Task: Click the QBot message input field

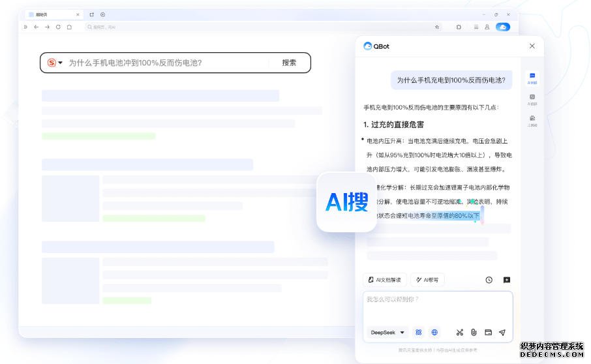Action: pos(438,307)
